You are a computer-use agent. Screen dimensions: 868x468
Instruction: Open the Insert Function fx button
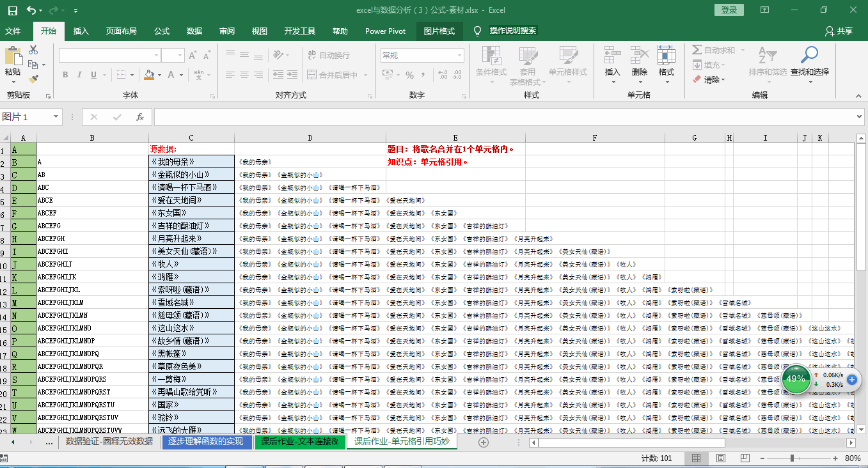[140, 117]
